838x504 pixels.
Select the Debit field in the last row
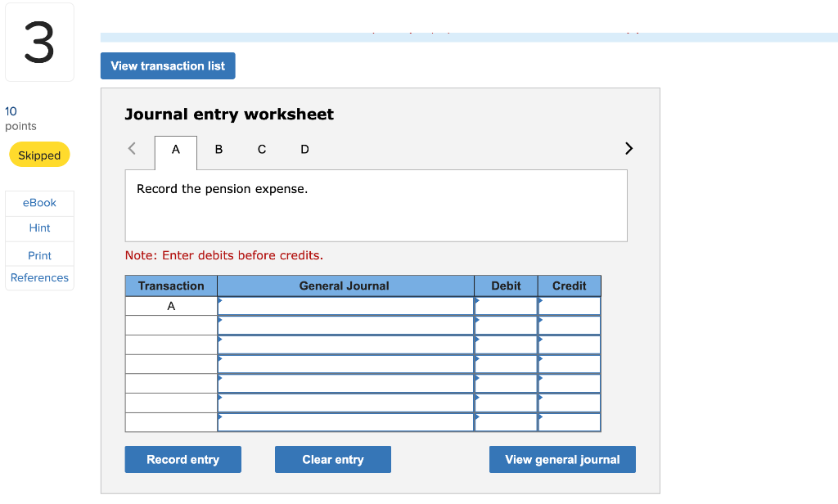point(506,422)
